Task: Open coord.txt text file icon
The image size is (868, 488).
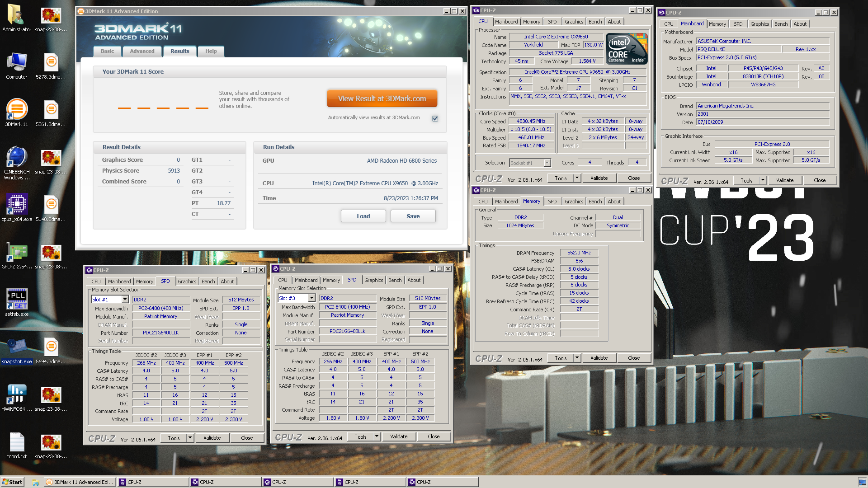Action: point(17,446)
